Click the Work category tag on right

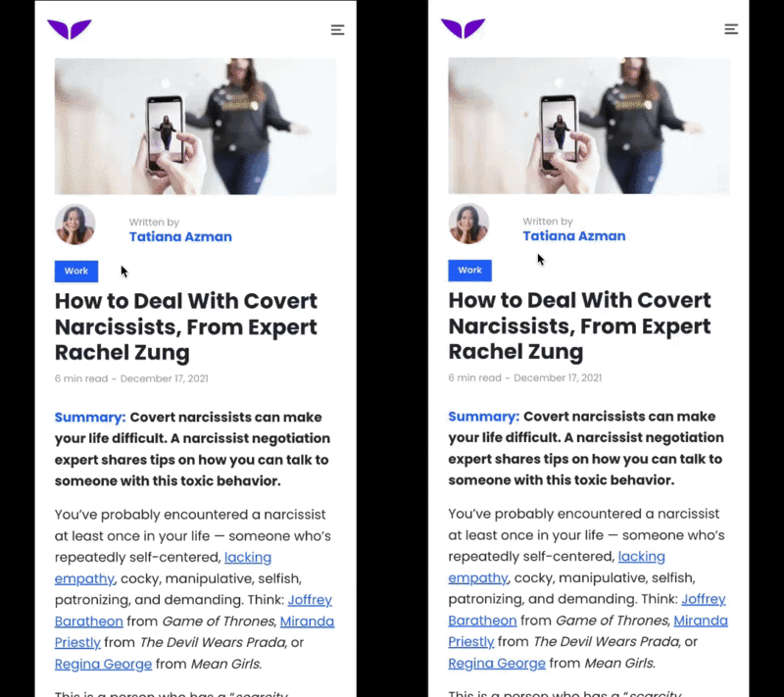coord(470,270)
